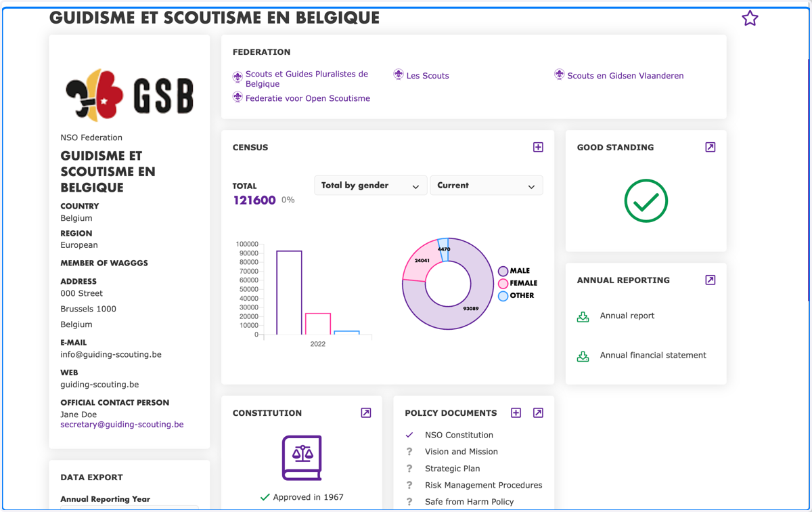Image resolution: width=812 pixels, height=512 pixels.
Task: Click guiding-scouting.be web address text
Action: (99, 384)
